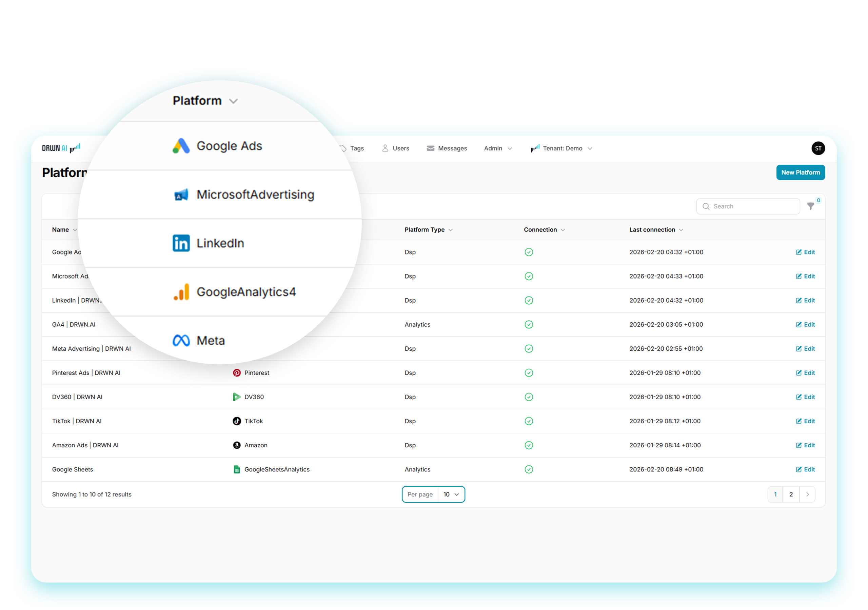
Task: Go to page 2 of results
Action: [790, 494]
